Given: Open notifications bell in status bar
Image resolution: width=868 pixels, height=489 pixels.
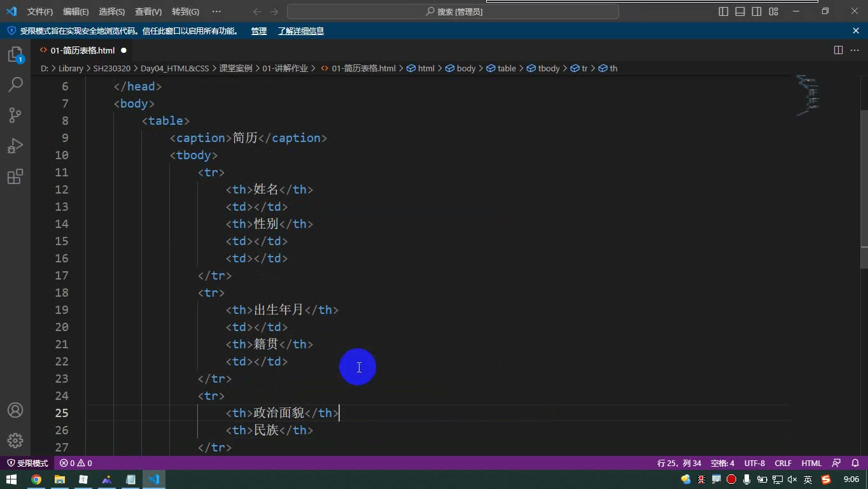Looking at the screenshot, I should (x=855, y=463).
